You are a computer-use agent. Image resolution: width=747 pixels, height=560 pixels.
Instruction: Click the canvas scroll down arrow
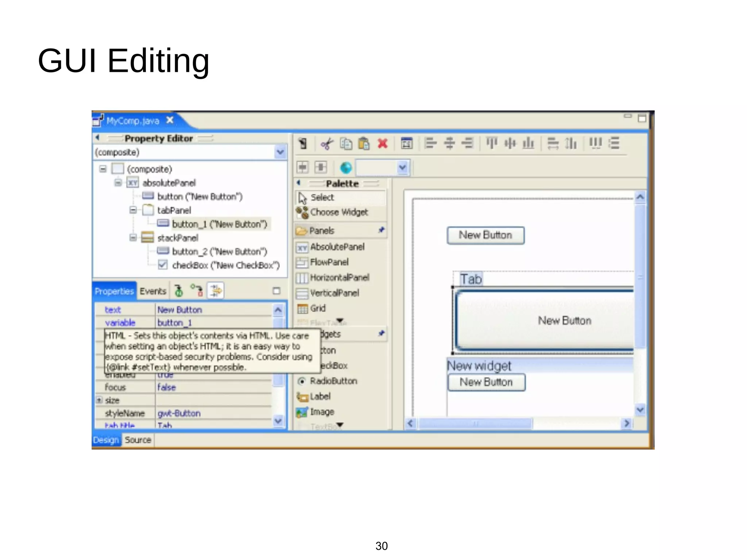(640, 409)
